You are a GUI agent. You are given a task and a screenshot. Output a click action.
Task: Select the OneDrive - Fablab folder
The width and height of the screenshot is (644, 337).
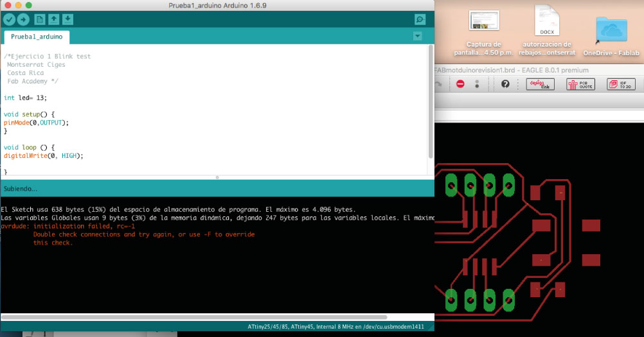pyautogui.click(x=611, y=37)
